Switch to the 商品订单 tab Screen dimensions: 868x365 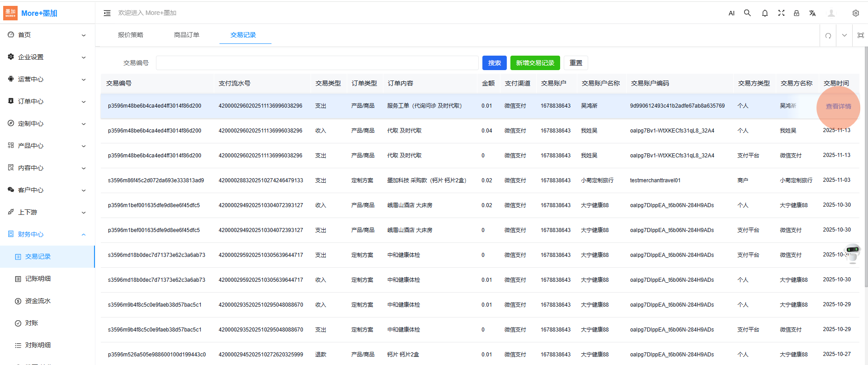(x=186, y=35)
